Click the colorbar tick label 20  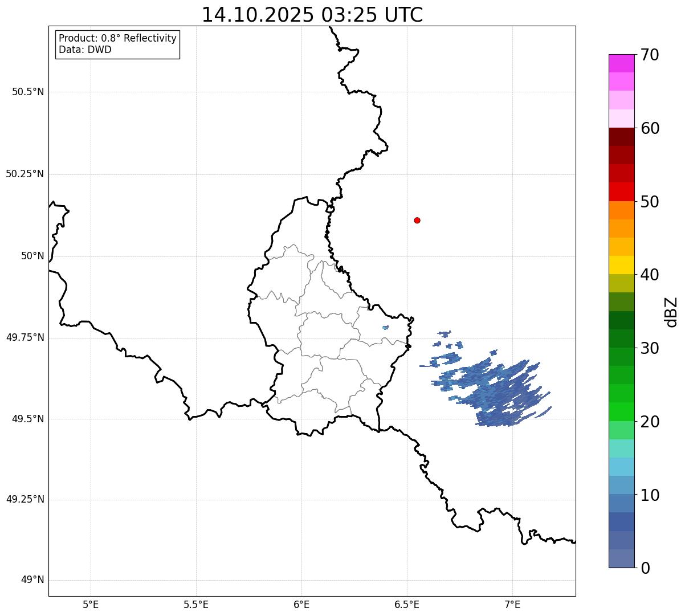[x=650, y=422]
